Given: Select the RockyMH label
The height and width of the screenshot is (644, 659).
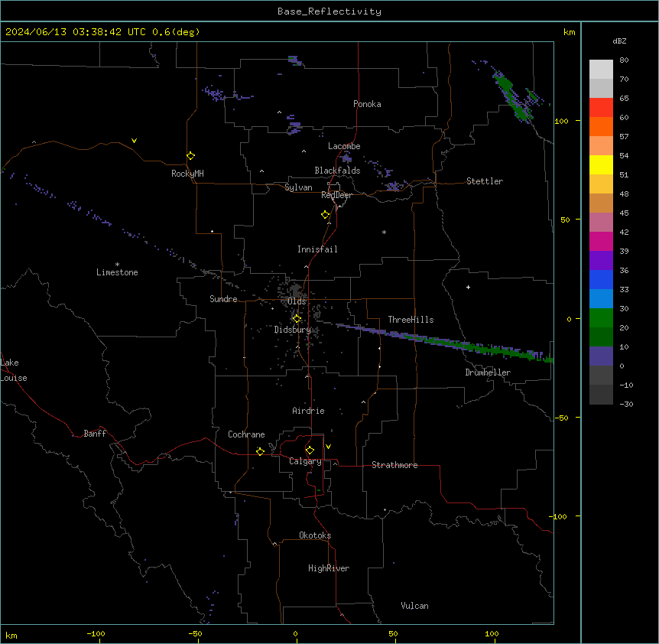Looking at the screenshot, I should click(x=187, y=174).
